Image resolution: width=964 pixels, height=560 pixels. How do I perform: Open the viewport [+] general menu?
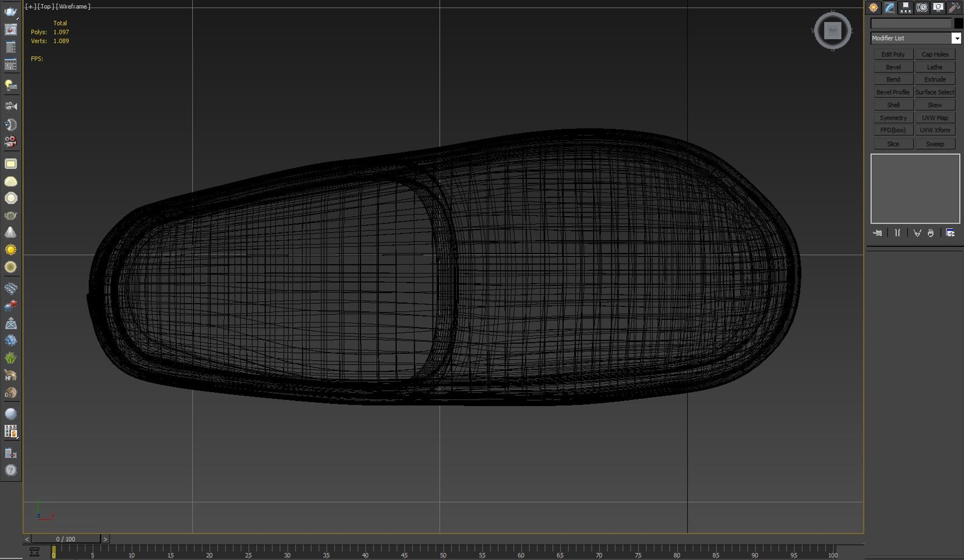31,6
